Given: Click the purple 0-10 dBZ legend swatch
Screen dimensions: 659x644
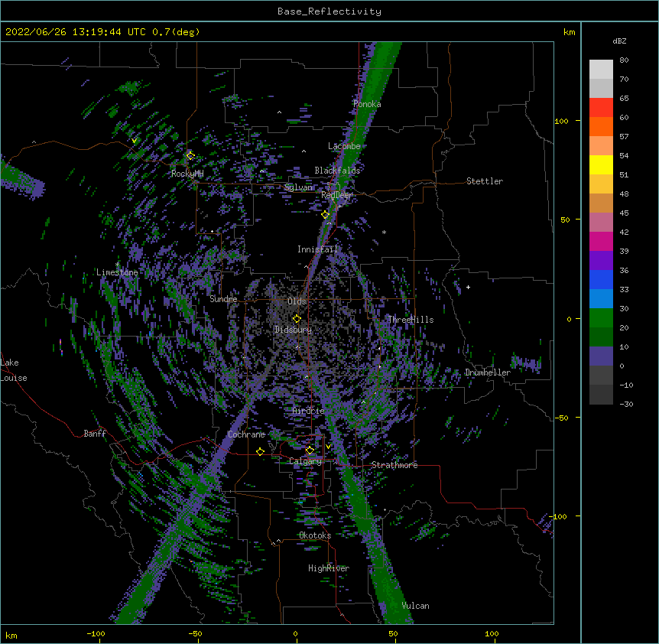Looking at the screenshot, I should pos(601,356).
